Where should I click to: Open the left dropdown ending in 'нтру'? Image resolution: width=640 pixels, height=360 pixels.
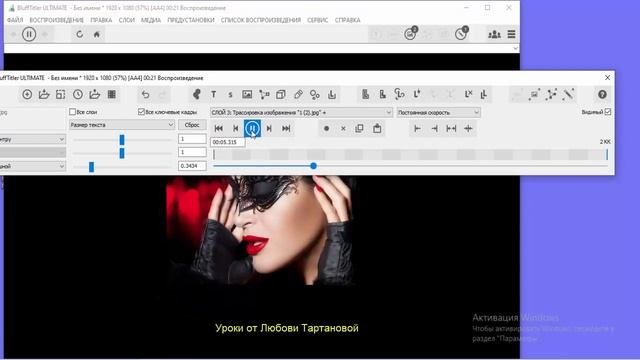point(32,140)
